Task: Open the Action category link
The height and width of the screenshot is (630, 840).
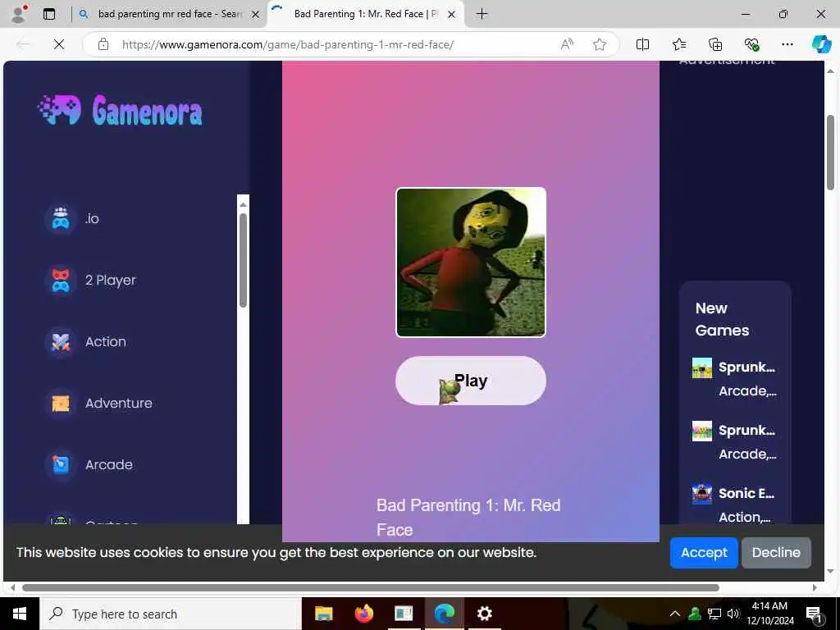Action: [106, 342]
